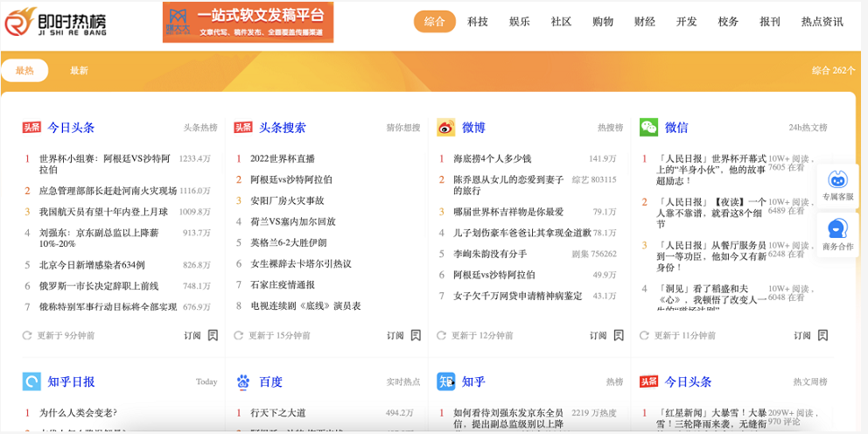This screenshot has height=434, width=868.
Task: Click the Weibo logo icon
Action: coord(445,128)
